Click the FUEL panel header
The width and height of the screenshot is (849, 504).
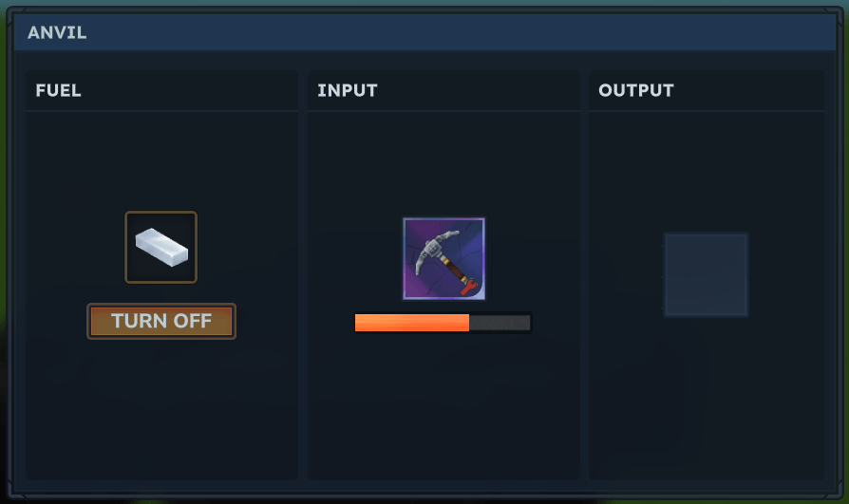click(x=59, y=90)
